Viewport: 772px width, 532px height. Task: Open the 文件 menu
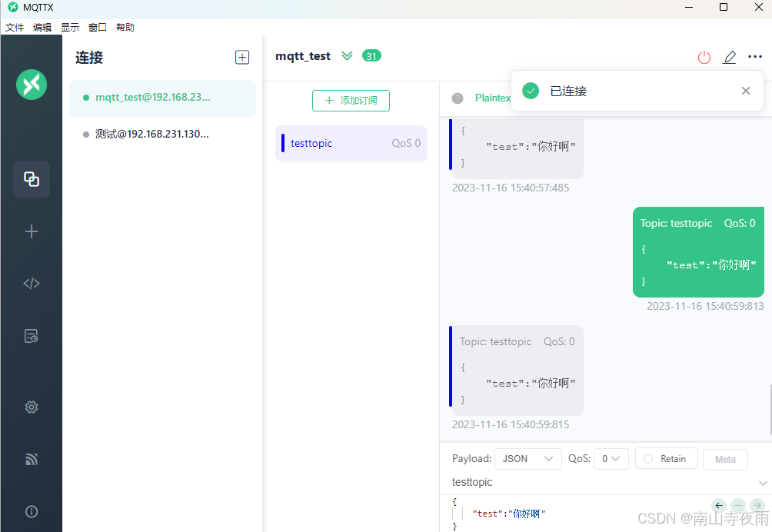click(15, 27)
